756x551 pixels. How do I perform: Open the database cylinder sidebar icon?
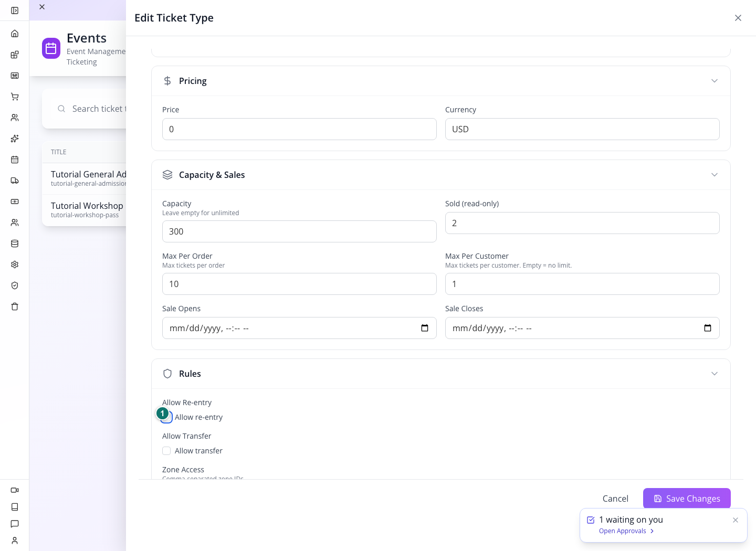15,243
